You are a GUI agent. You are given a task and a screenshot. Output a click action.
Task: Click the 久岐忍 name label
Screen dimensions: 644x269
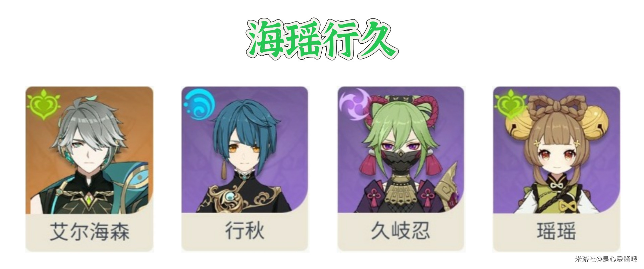(x=401, y=231)
